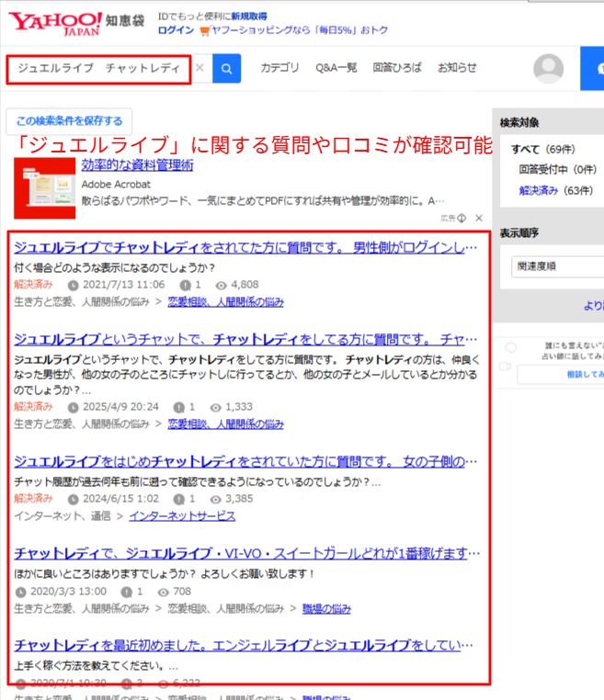Select 解決済み (63件) filter link
The height and width of the screenshot is (700, 604).
(556, 191)
